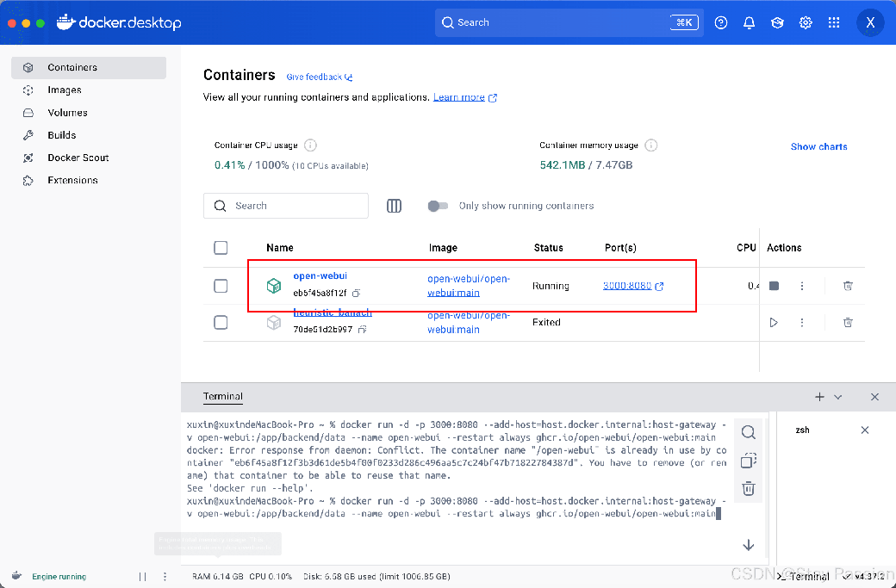The image size is (896, 588).
Task: Open Docker Desktop settings gear
Action: click(x=806, y=23)
